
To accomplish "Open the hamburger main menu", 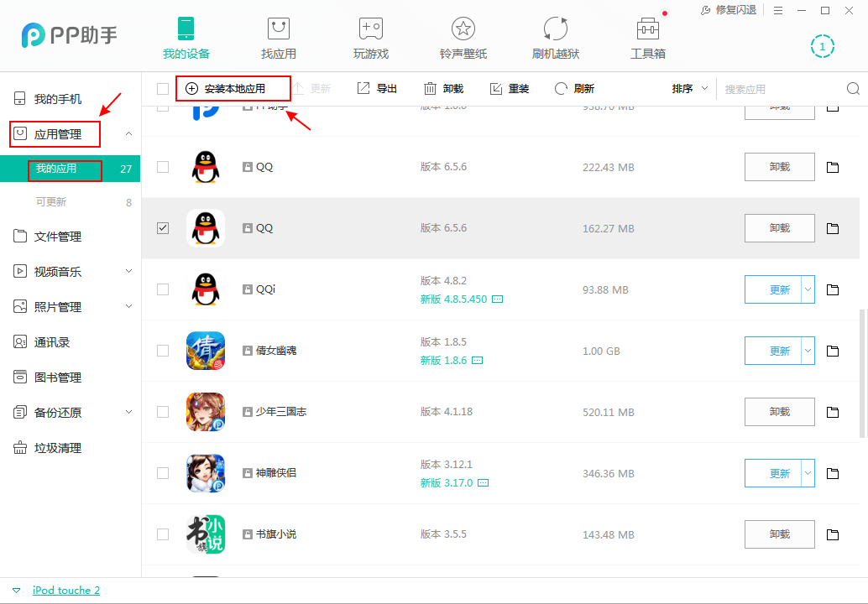I will click(778, 11).
